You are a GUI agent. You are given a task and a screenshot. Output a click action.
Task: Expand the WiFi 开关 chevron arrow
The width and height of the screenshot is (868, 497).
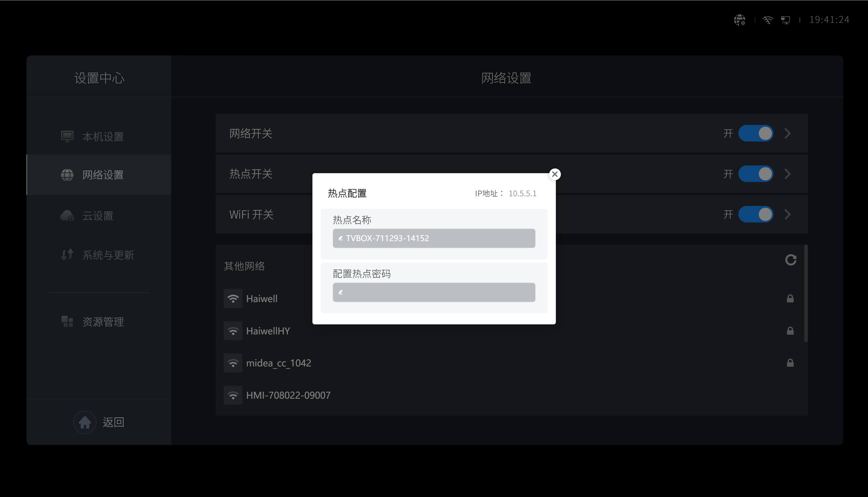tap(788, 214)
